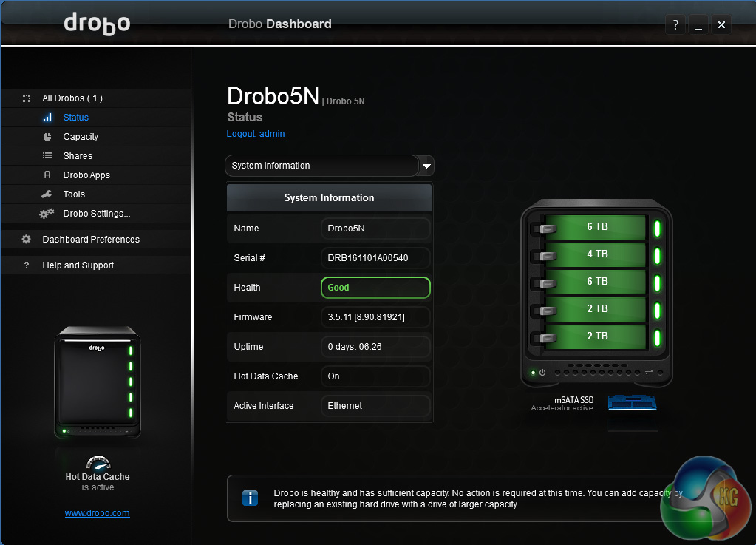
Task: Click the green LED beside top 6 TB bay
Action: tap(657, 229)
